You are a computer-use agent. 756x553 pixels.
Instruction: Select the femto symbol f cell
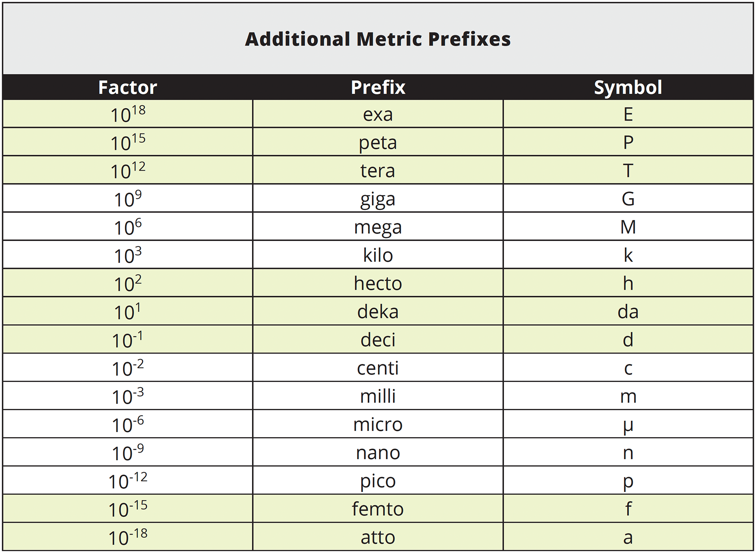coord(628,509)
